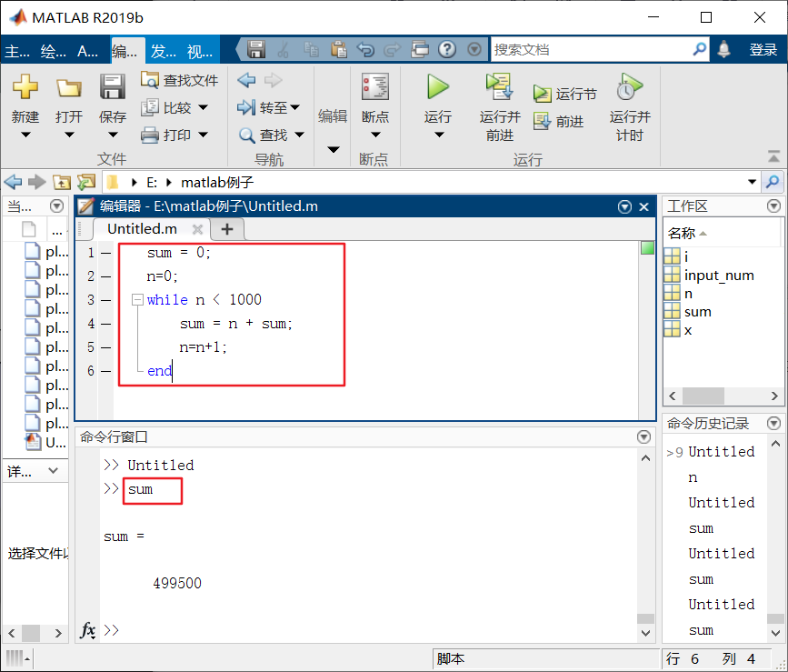
Task: Click the New file plus icon
Action: pos(25,86)
